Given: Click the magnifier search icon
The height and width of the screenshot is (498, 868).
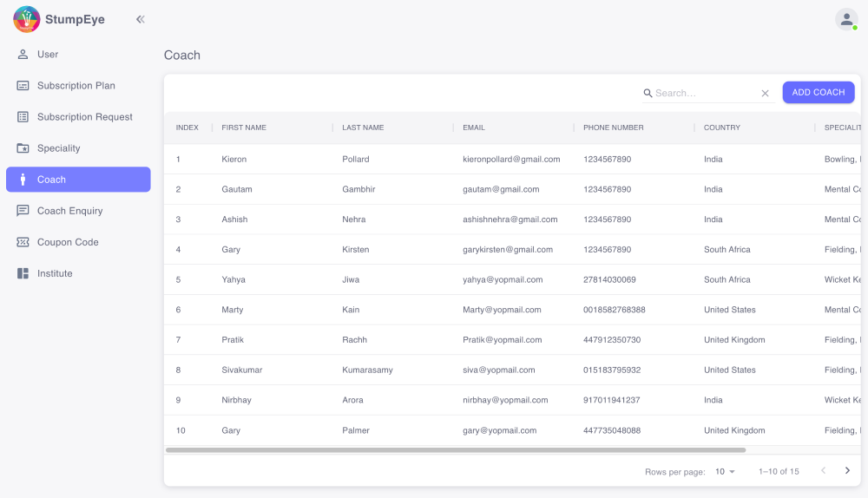Looking at the screenshot, I should pos(648,93).
